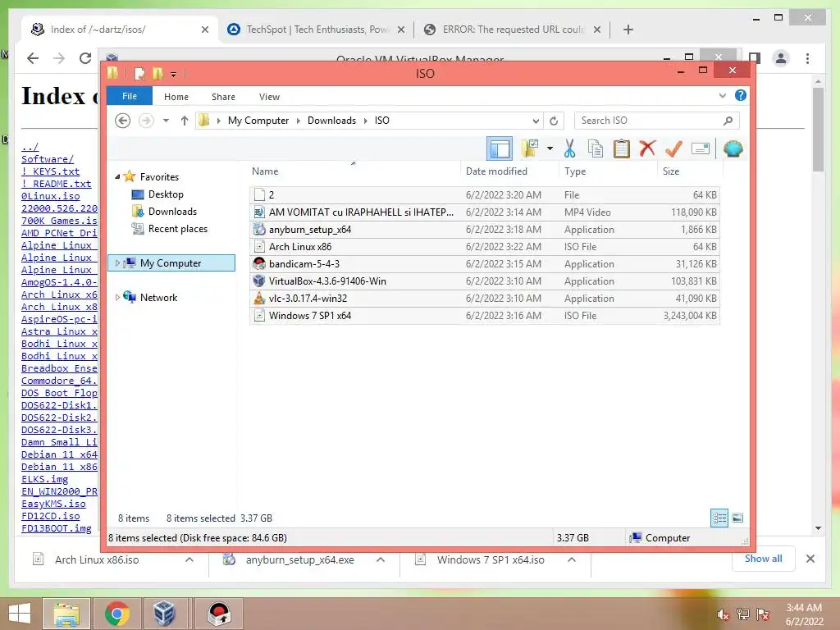840x630 pixels.
Task: Click Downloads in address breadcrumb
Action: 331,121
